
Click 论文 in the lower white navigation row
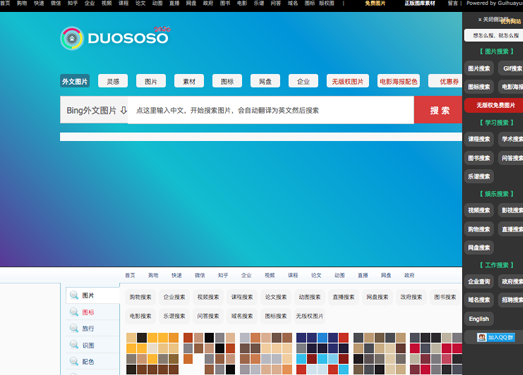pyautogui.click(x=316, y=275)
